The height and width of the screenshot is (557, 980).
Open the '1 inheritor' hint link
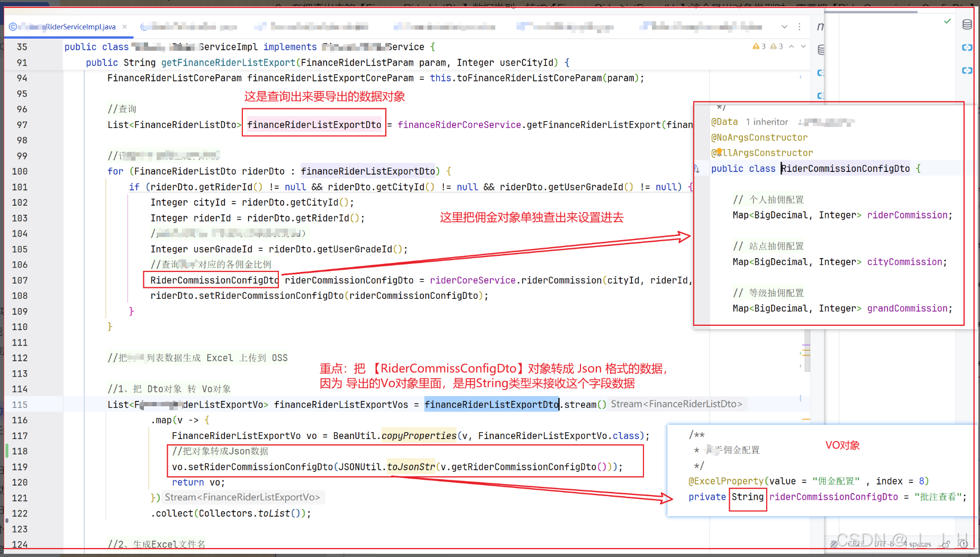767,122
